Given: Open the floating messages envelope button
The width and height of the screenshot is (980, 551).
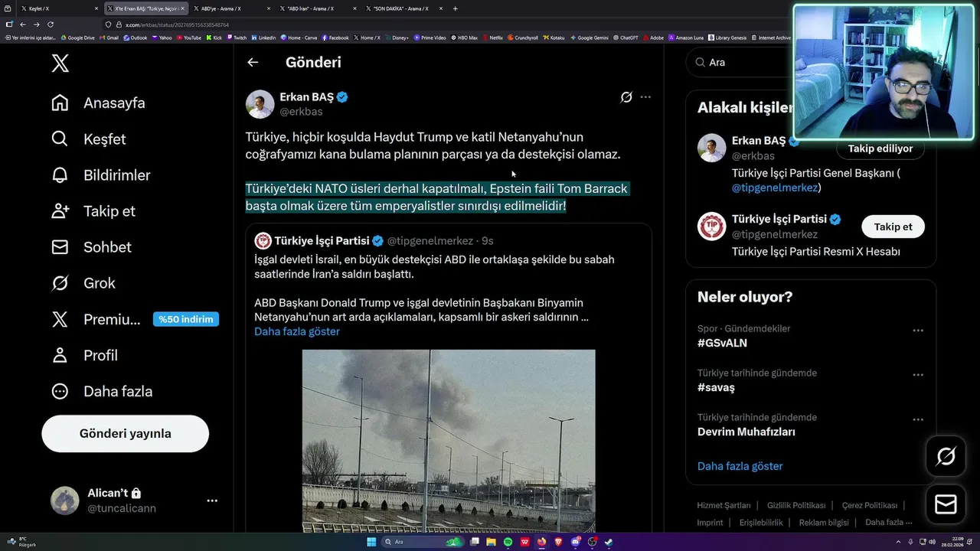Looking at the screenshot, I should click(946, 504).
